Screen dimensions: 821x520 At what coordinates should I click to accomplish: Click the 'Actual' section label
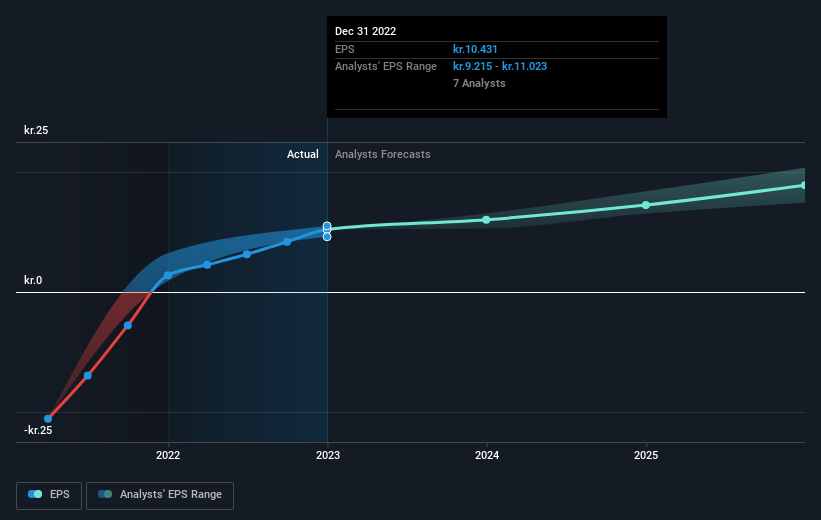(x=303, y=154)
